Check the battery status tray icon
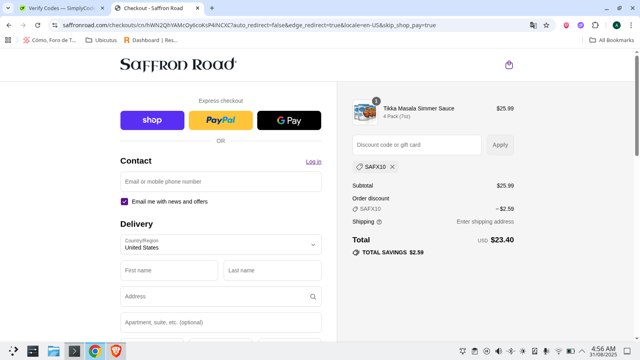 pyautogui.click(x=571, y=351)
